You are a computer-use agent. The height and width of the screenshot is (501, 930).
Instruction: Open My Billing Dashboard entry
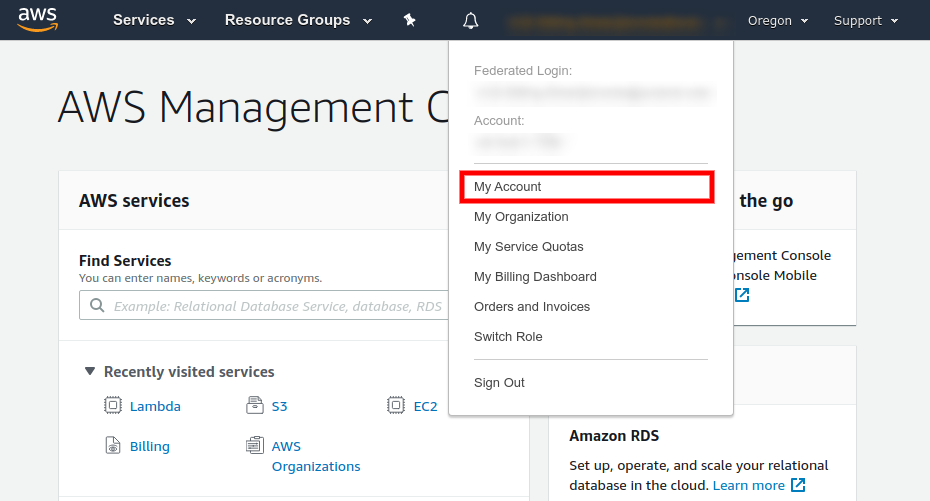coord(535,277)
